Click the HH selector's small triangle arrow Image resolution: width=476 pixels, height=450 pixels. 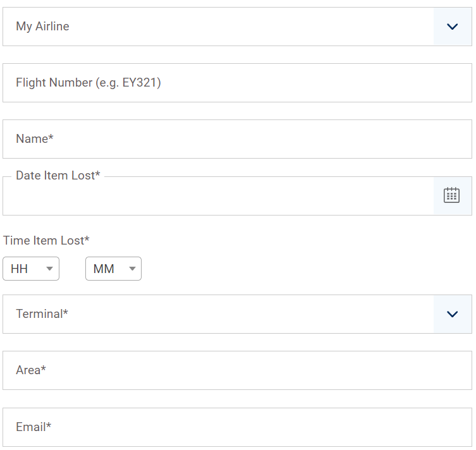point(50,269)
